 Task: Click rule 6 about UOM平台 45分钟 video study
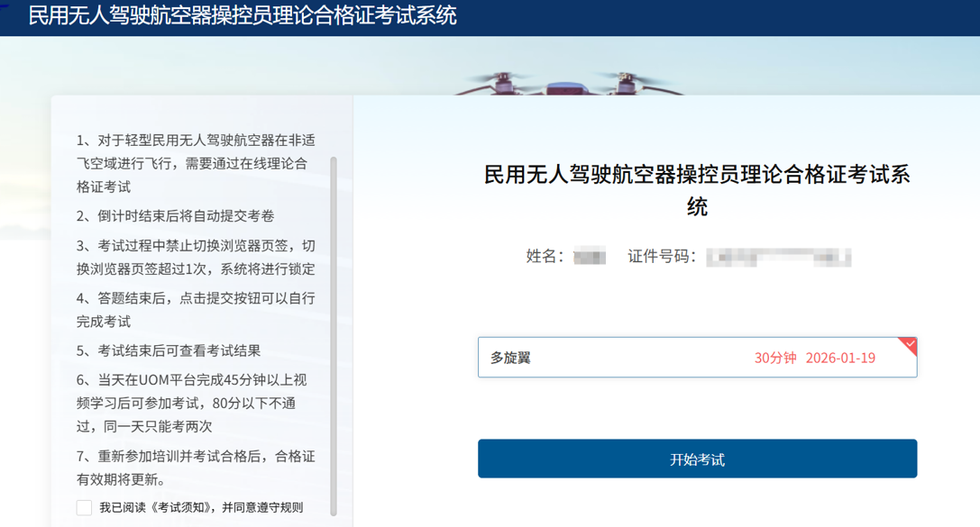tap(196, 403)
